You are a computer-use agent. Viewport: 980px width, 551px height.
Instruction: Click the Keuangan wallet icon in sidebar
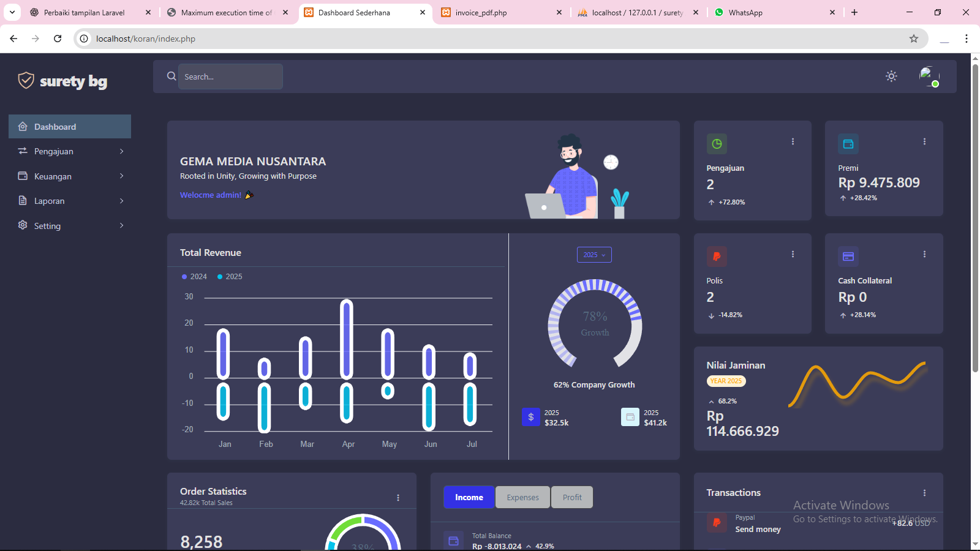pyautogui.click(x=23, y=176)
